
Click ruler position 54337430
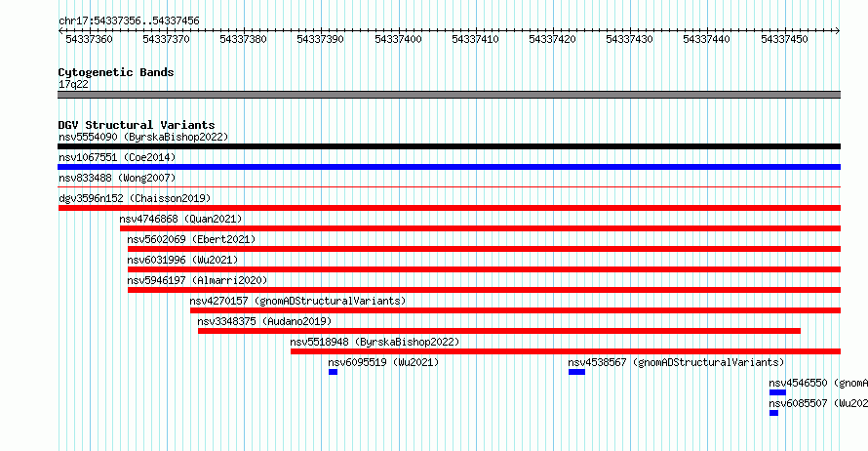[629, 39]
